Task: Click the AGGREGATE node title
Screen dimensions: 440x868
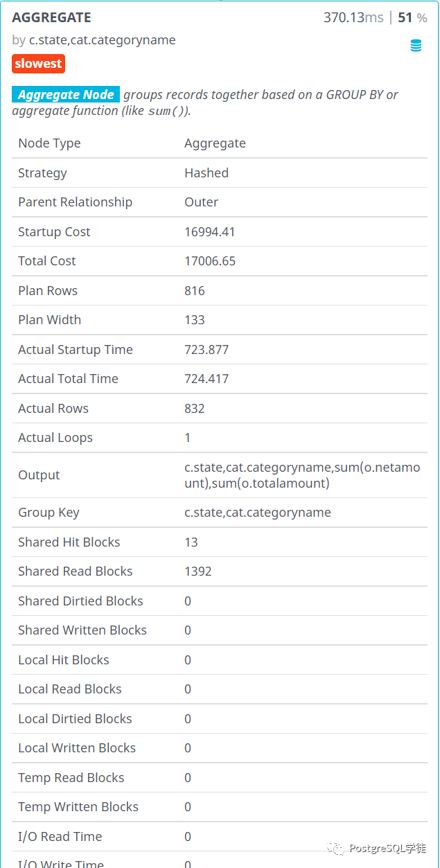Action: coord(51,18)
